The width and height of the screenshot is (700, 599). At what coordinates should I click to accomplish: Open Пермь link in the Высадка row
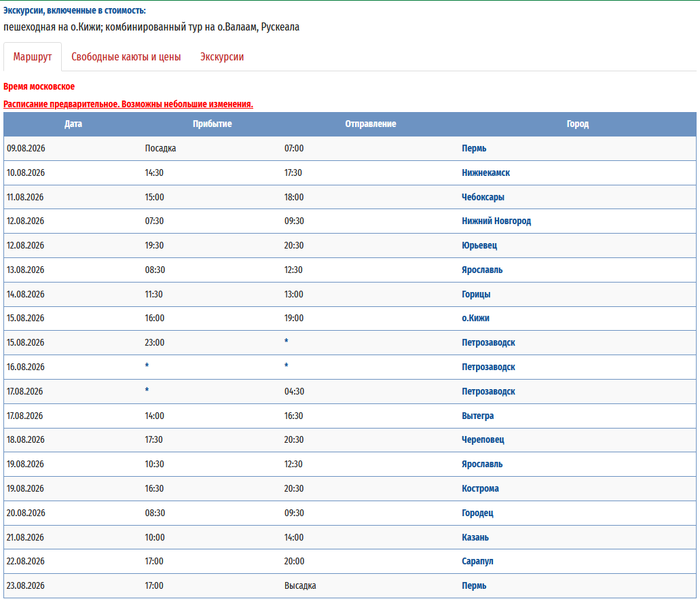click(x=474, y=585)
